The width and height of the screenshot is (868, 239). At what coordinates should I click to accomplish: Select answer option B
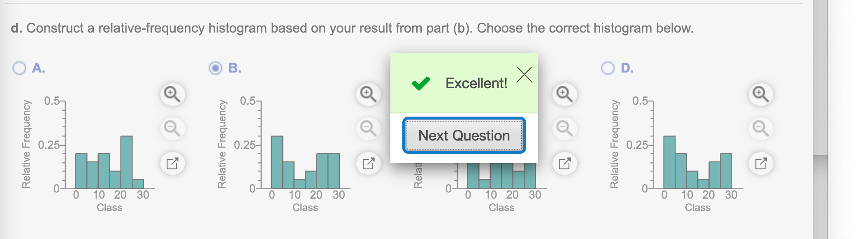[215, 68]
